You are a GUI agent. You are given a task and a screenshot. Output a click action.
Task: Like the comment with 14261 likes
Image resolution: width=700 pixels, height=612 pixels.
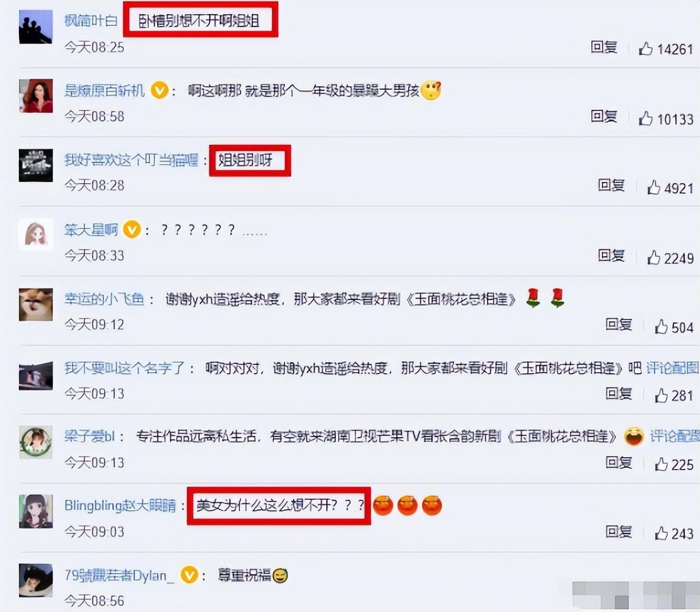click(646, 48)
